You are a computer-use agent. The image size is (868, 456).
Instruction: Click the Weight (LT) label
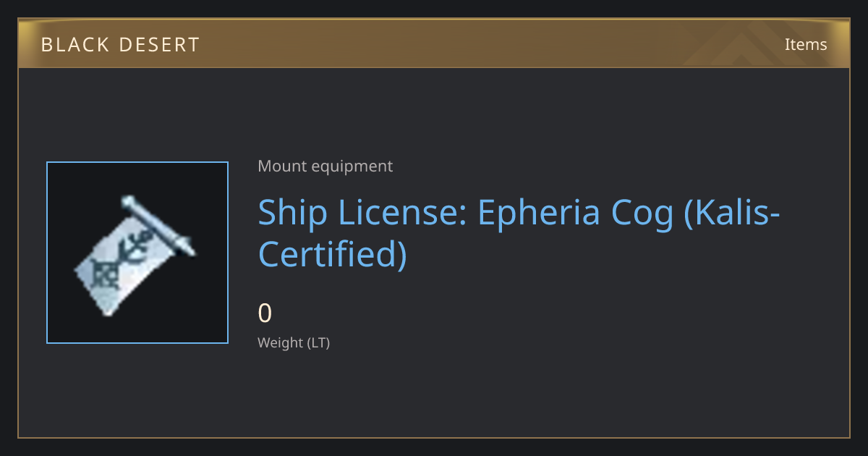click(294, 343)
